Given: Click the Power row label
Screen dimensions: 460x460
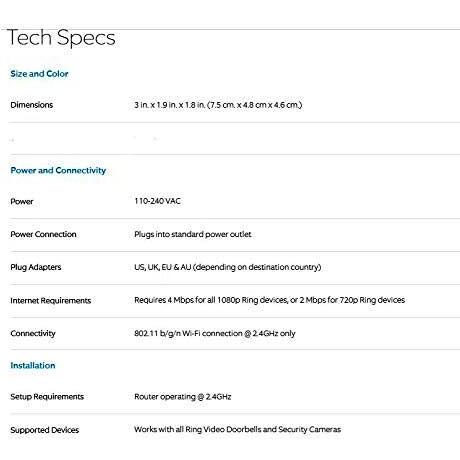Looking at the screenshot, I should 22,201.
